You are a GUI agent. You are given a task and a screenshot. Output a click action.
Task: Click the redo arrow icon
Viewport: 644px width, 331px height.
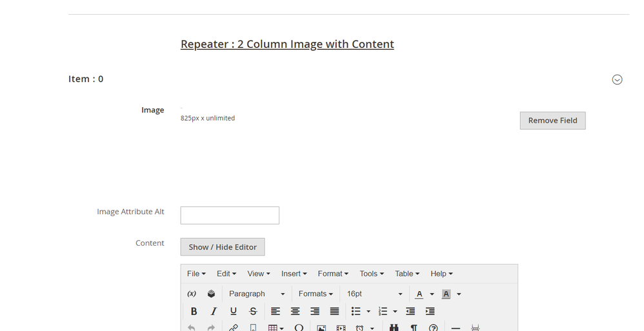pos(211,328)
